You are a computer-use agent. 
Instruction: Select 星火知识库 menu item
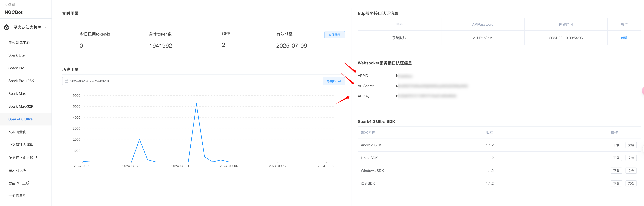[17, 170]
